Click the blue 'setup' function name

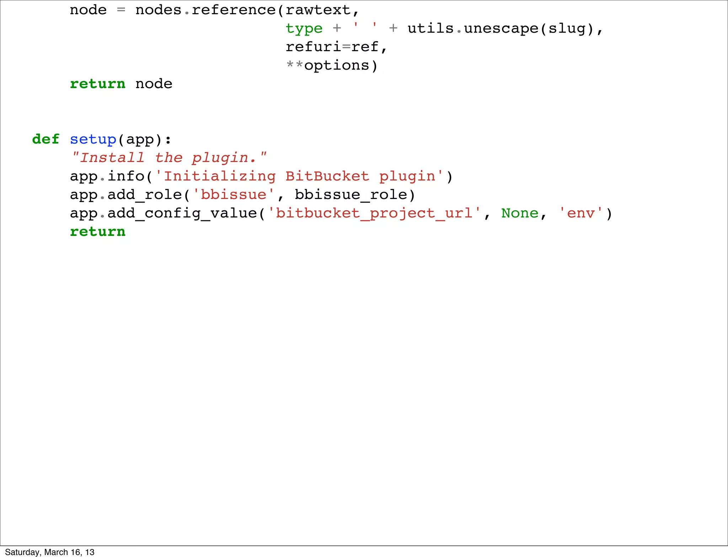pos(93,140)
